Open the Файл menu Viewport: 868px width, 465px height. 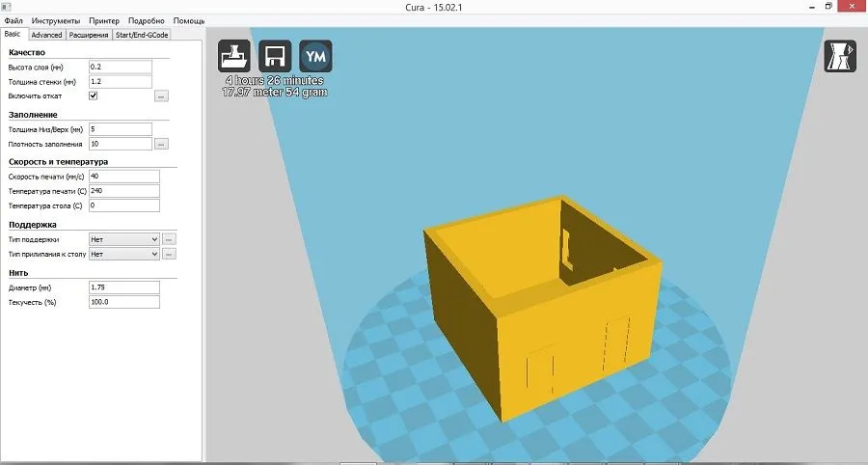[x=14, y=20]
